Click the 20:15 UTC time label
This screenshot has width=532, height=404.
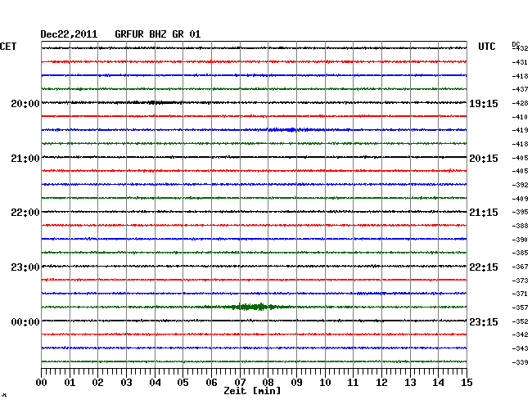(484, 159)
